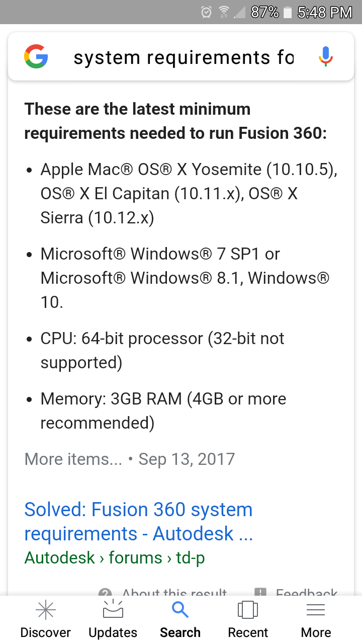The width and height of the screenshot is (362, 644).
Task: Tap the Google G logo
Action: click(35, 56)
